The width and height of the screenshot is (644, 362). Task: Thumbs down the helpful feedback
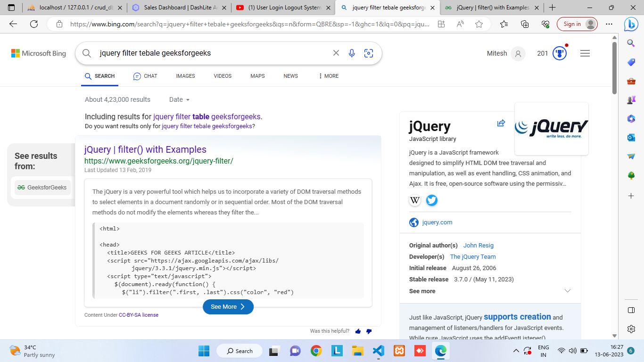click(369, 331)
